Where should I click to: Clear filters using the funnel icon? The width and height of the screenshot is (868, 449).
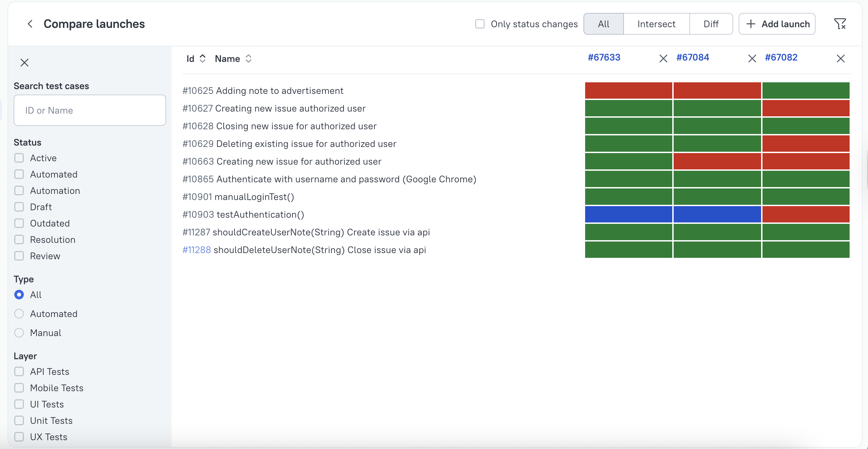pyautogui.click(x=840, y=24)
